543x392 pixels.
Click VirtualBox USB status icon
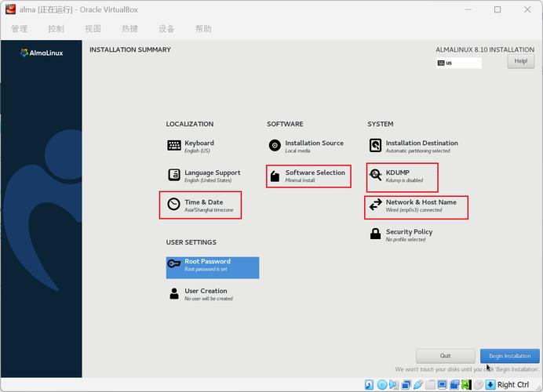pos(418,384)
